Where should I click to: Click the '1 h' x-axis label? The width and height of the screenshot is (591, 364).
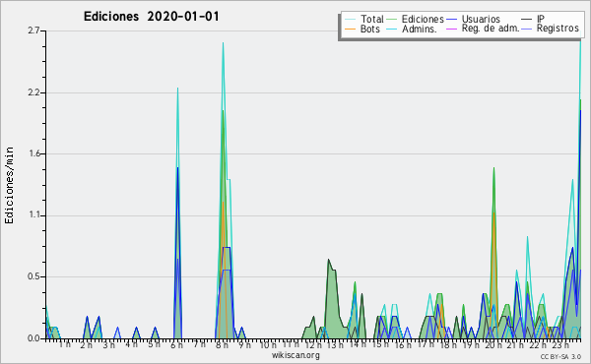[x=64, y=344]
